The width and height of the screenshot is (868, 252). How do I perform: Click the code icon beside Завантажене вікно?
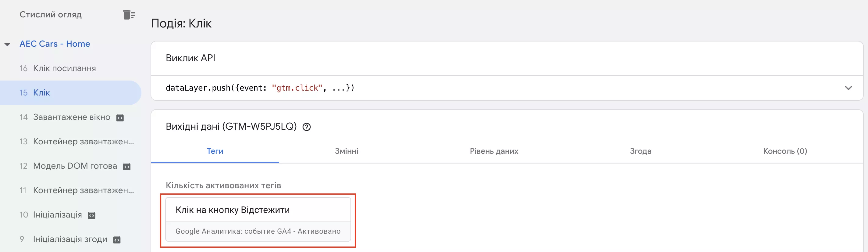point(120,118)
